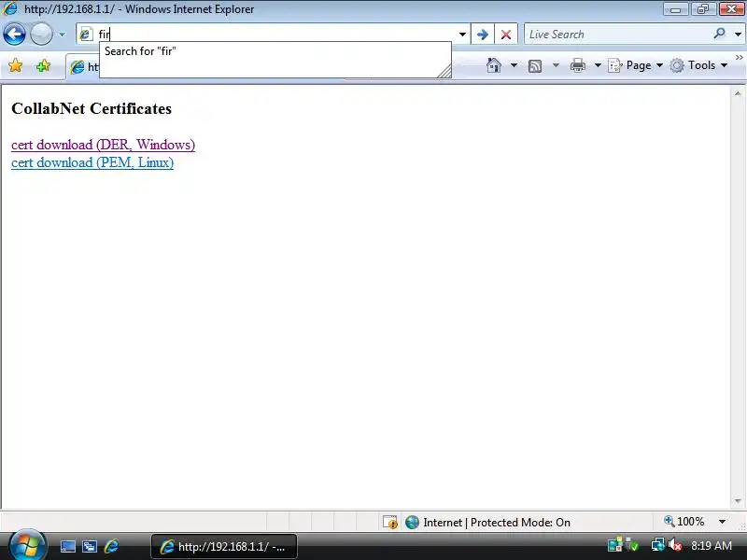Click the Home icon
The image size is (747, 560).
click(494, 65)
